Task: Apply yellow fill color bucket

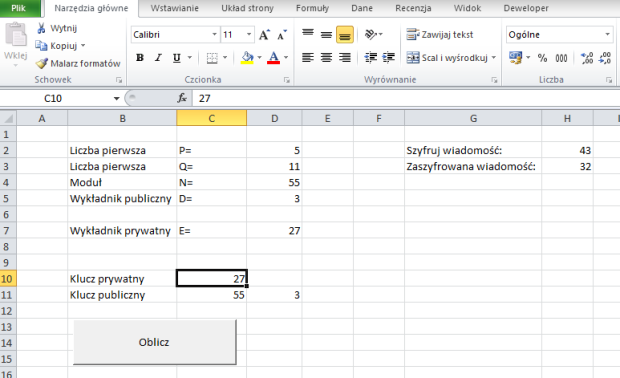Action: tap(247, 58)
